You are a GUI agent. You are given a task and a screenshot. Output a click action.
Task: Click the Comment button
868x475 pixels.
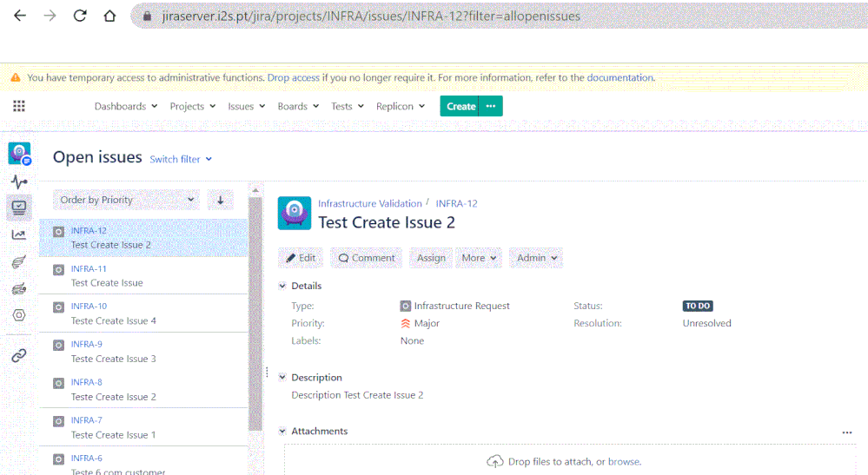(367, 258)
